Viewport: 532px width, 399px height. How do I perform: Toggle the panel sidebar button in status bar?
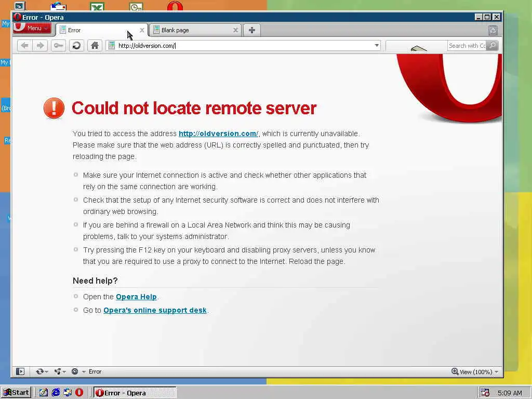tap(20, 371)
